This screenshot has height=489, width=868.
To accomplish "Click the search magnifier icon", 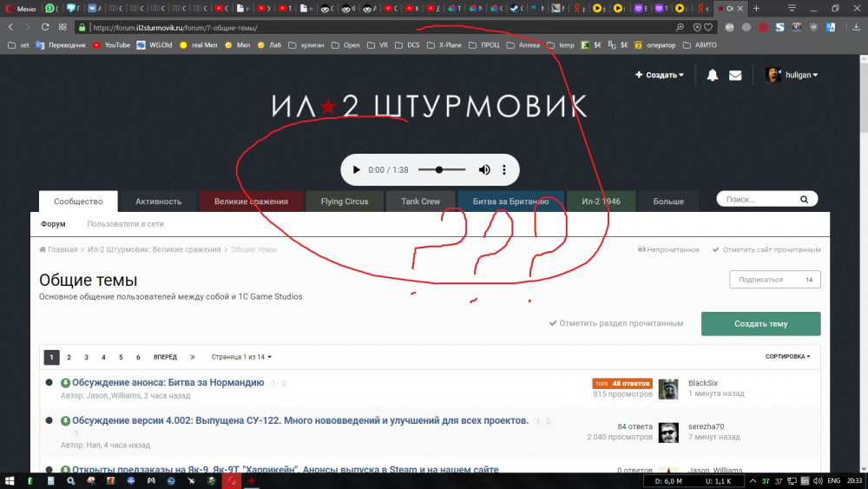I will click(x=804, y=200).
